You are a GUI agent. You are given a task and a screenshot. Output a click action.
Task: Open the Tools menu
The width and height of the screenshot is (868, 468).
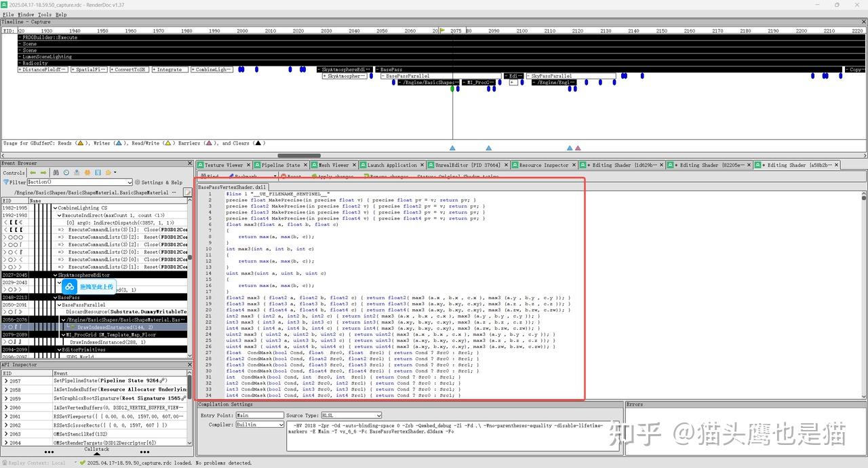(45, 14)
